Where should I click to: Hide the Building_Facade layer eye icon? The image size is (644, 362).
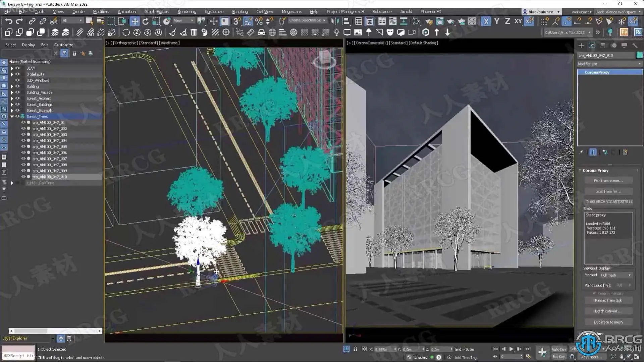pyautogui.click(x=17, y=92)
